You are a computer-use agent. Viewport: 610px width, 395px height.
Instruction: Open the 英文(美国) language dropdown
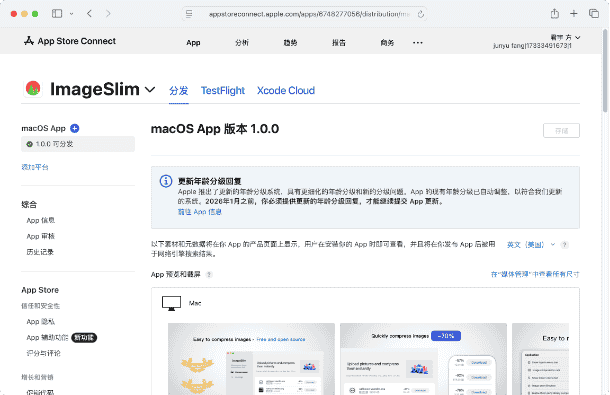[x=531, y=245]
